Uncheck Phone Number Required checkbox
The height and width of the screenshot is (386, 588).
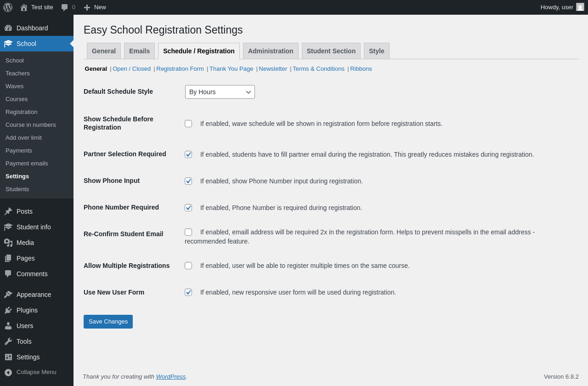tap(188, 208)
